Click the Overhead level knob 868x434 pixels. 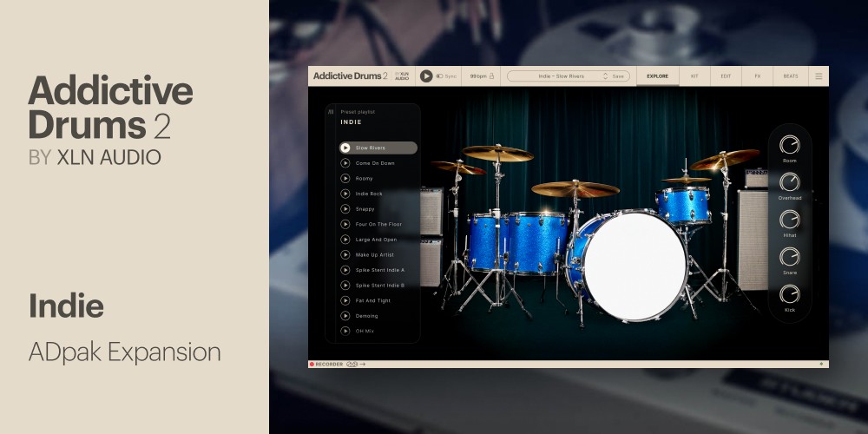pos(790,182)
